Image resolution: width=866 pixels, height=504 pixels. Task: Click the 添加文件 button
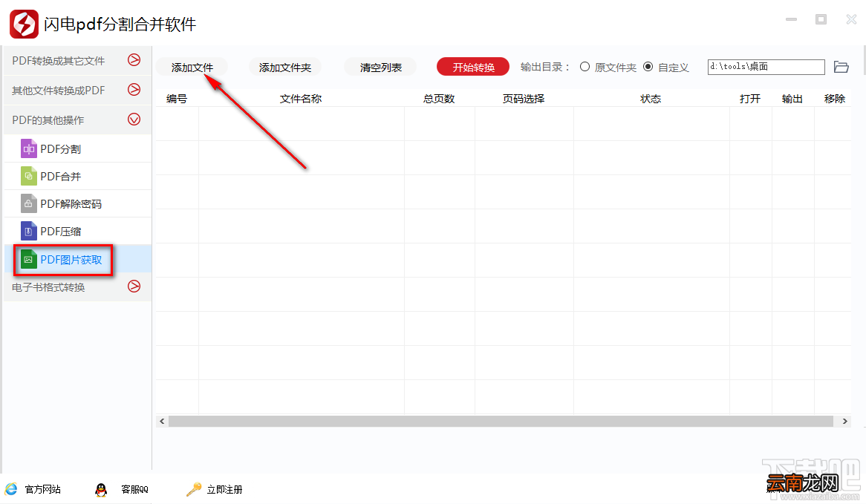coord(192,68)
